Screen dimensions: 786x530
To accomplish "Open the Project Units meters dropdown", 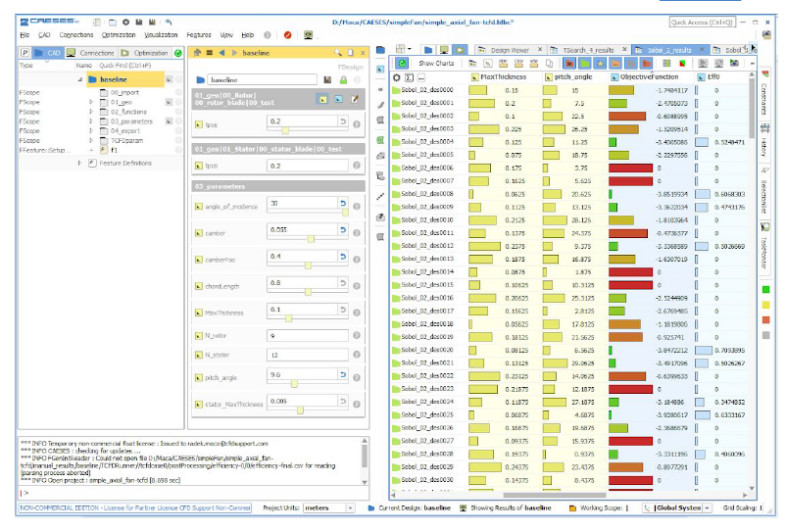I will 329,508.
